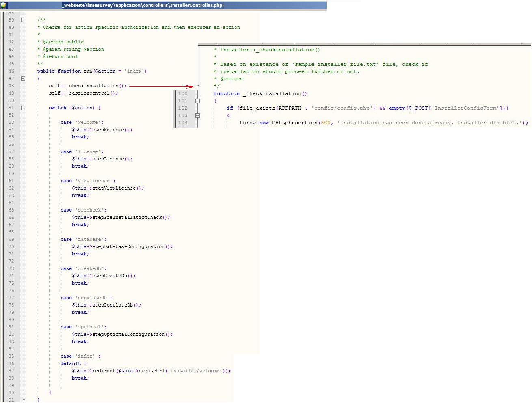
Task: Click the case 'viewlicense': label
Action: [88, 181]
